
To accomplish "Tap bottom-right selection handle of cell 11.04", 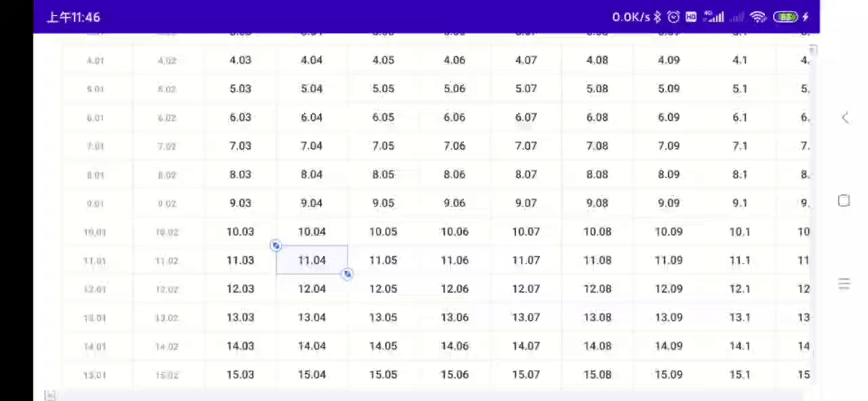I will [x=347, y=274].
